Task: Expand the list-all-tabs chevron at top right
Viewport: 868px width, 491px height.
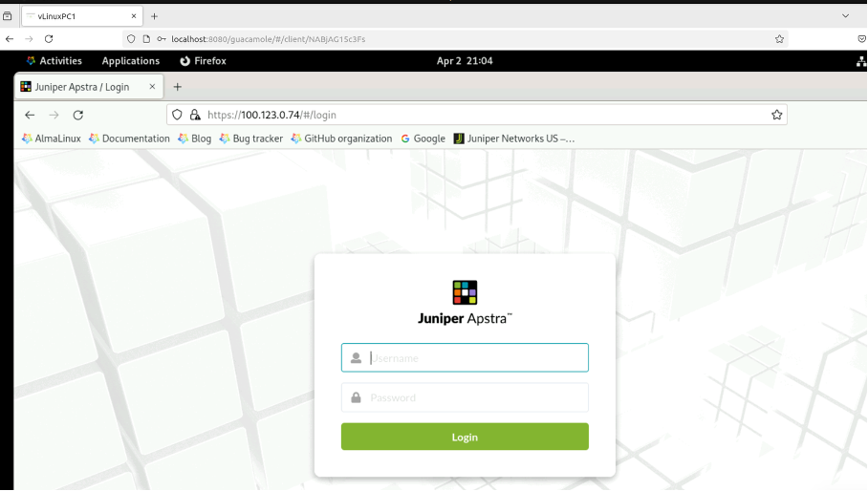Action: [845, 16]
